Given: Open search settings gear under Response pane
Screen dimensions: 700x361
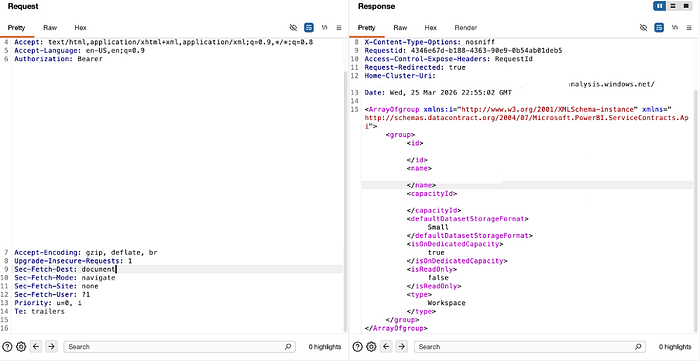Looking at the screenshot, I should (x=371, y=347).
